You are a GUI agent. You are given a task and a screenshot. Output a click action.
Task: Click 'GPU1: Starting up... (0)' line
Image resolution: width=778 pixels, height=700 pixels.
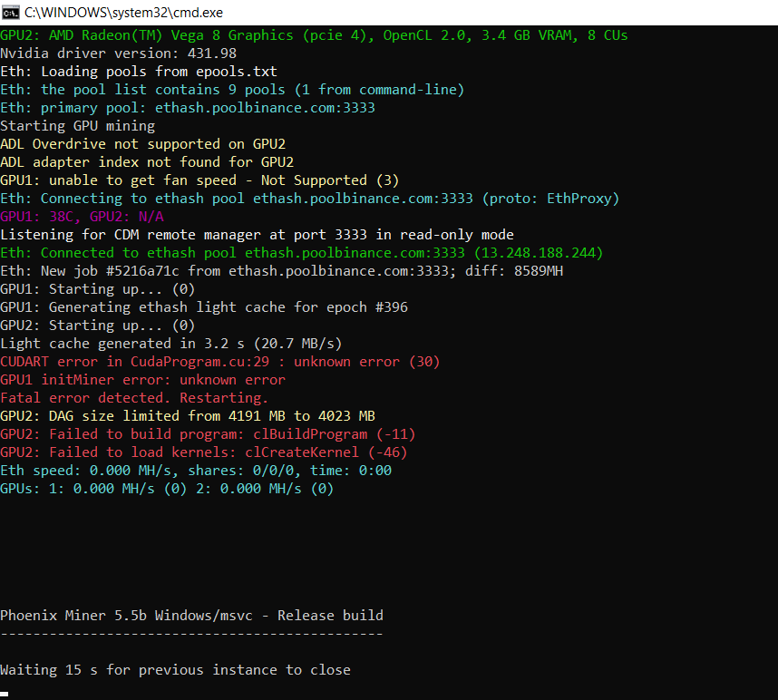[x=98, y=289]
